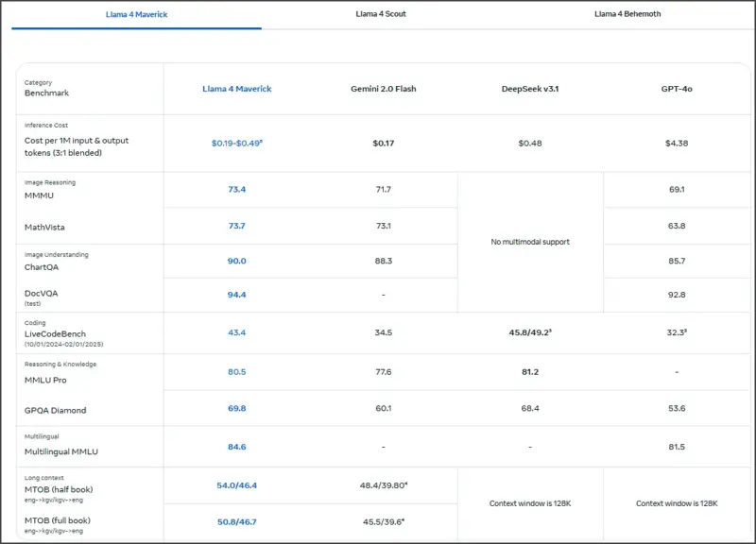The width and height of the screenshot is (756, 544).
Task: Click the Gemini 2.0 Flash column header
Action: (x=384, y=89)
